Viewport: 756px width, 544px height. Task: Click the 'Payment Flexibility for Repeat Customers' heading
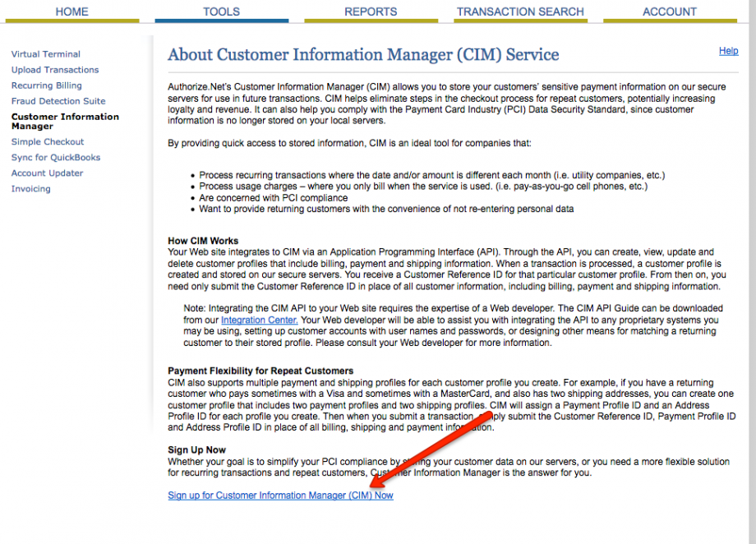click(260, 371)
